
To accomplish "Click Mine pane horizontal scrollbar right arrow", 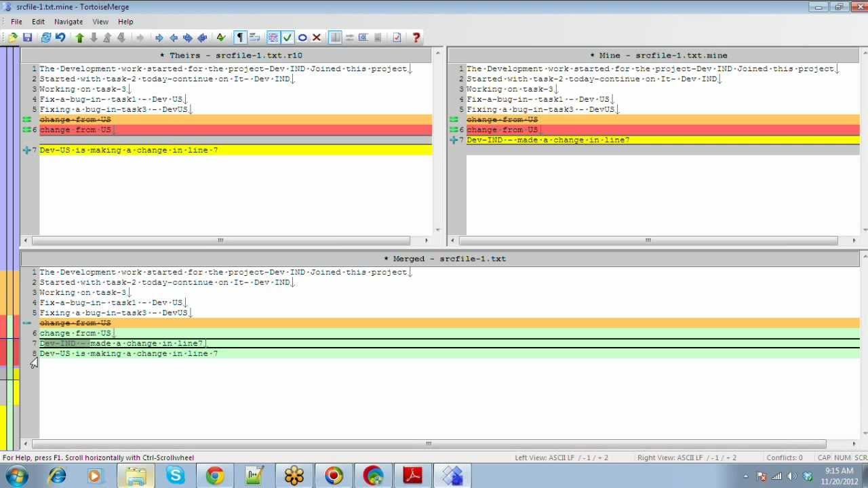I will pos(854,240).
